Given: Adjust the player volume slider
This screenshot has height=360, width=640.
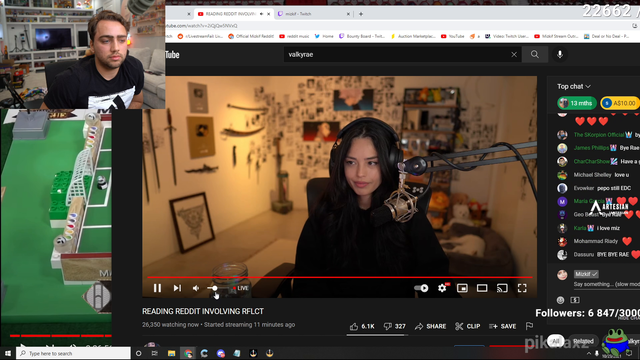Looking at the screenshot, I should 215,288.
